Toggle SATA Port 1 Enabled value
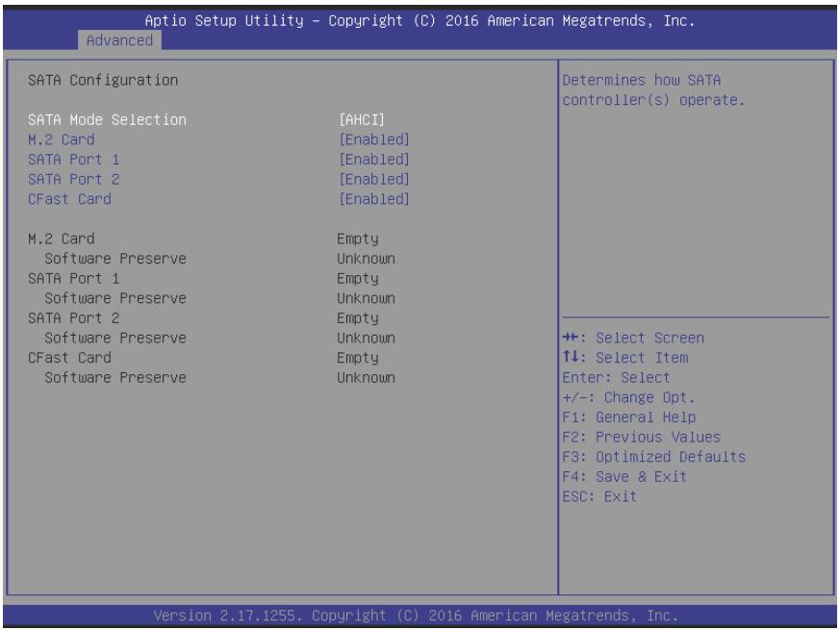Screen dimensions: 840x631 tap(374, 159)
